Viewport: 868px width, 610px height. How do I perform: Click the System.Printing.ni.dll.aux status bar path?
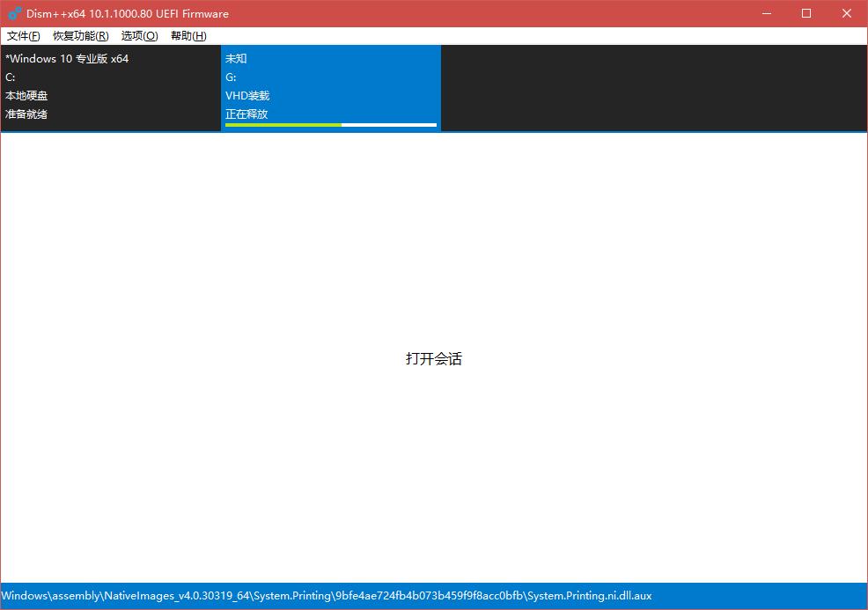pyautogui.click(x=327, y=596)
